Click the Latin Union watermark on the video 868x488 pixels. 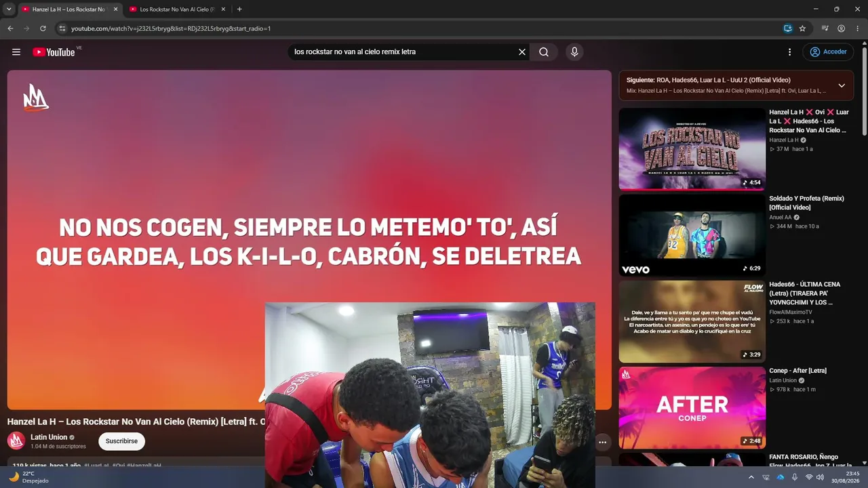36,98
